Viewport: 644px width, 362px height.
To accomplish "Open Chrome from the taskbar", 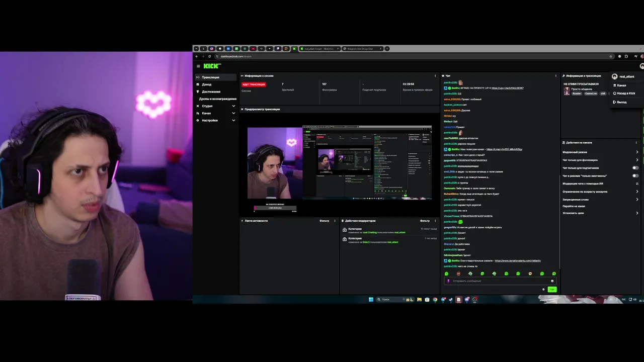I will pos(435,300).
